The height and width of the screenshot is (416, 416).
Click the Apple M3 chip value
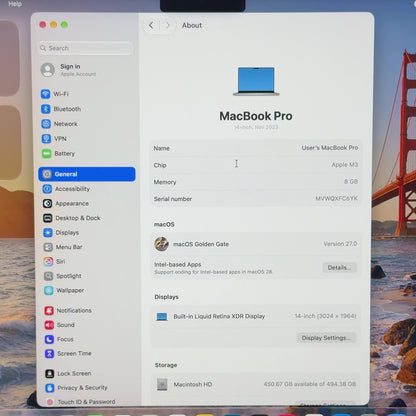click(x=344, y=165)
